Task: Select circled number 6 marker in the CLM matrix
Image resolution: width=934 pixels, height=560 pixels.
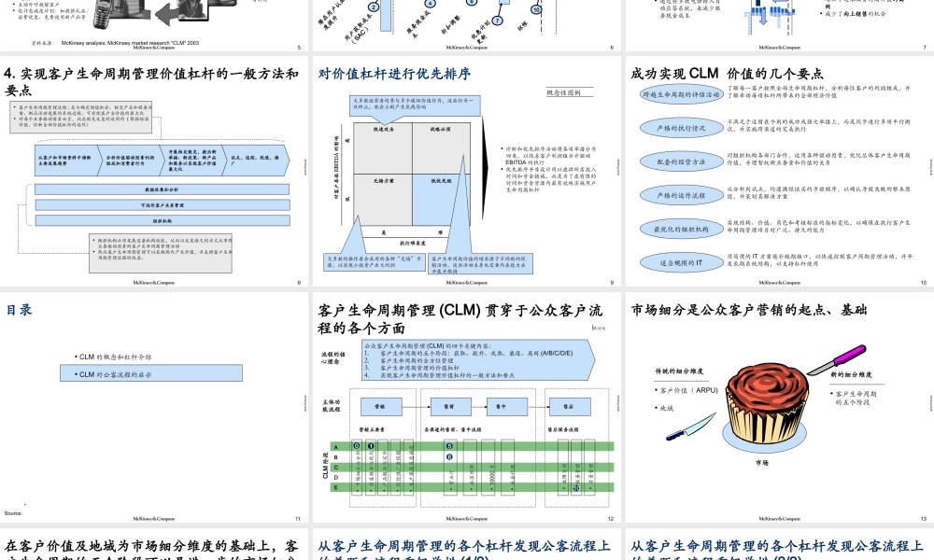Action: pos(450,456)
